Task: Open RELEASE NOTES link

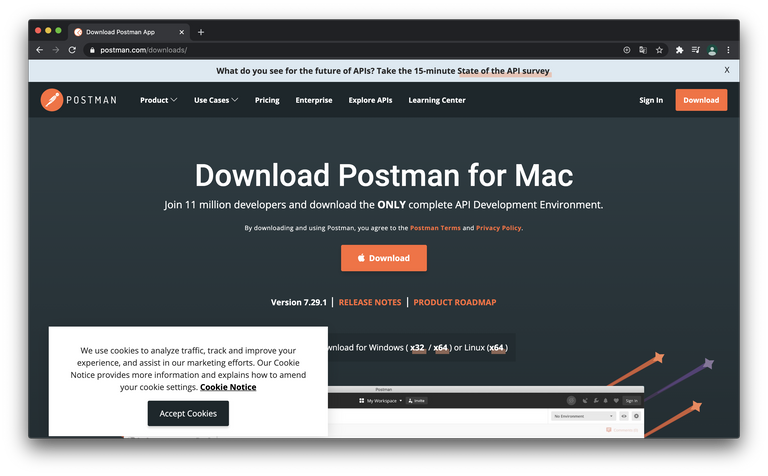Action: tap(370, 302)
